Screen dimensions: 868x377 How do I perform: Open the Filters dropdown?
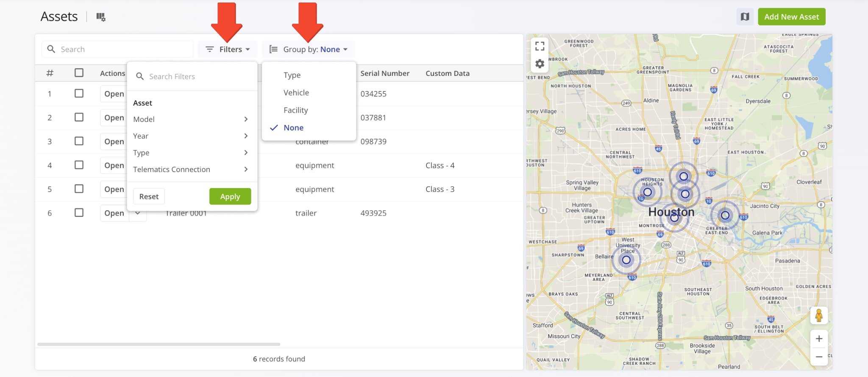point(228,50)
